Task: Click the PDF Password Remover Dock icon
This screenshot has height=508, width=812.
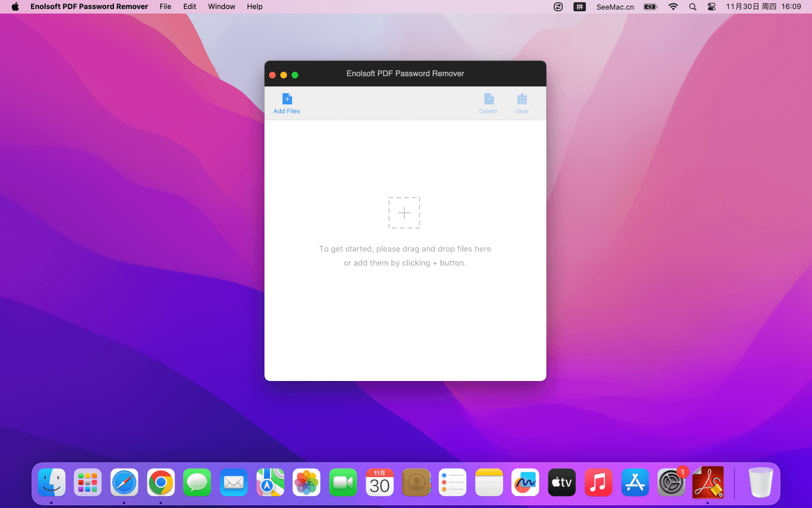Action: 708,483
